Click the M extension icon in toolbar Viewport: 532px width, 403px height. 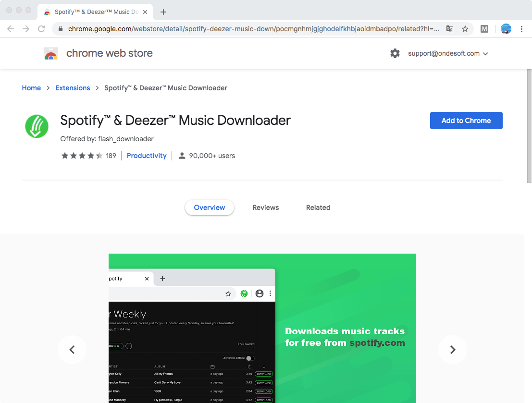tap(484, 29)
